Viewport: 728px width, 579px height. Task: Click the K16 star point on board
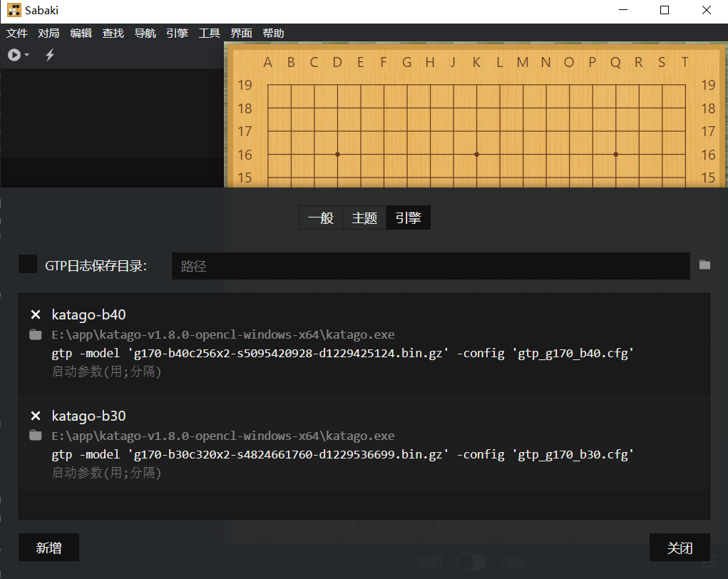pos(477,154)
